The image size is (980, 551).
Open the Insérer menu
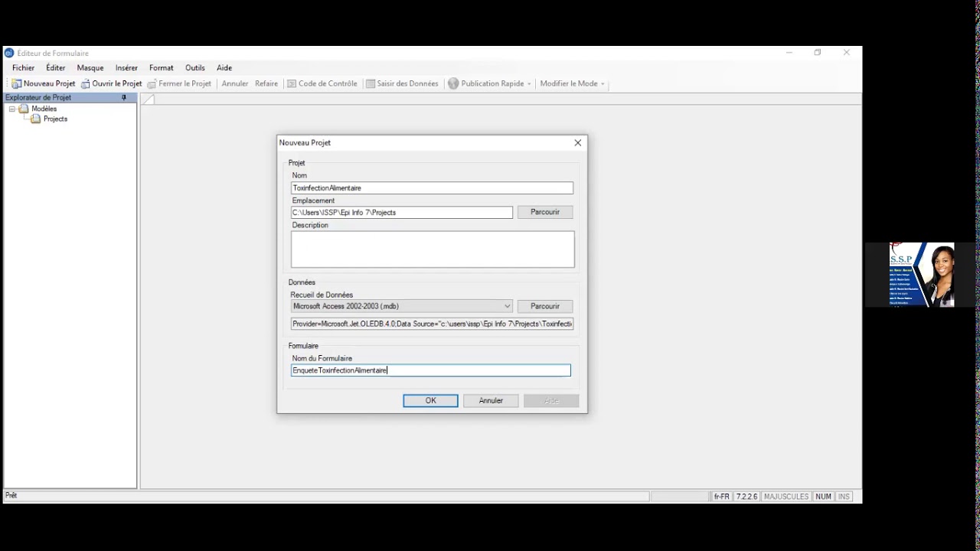[x=126, y=68]
